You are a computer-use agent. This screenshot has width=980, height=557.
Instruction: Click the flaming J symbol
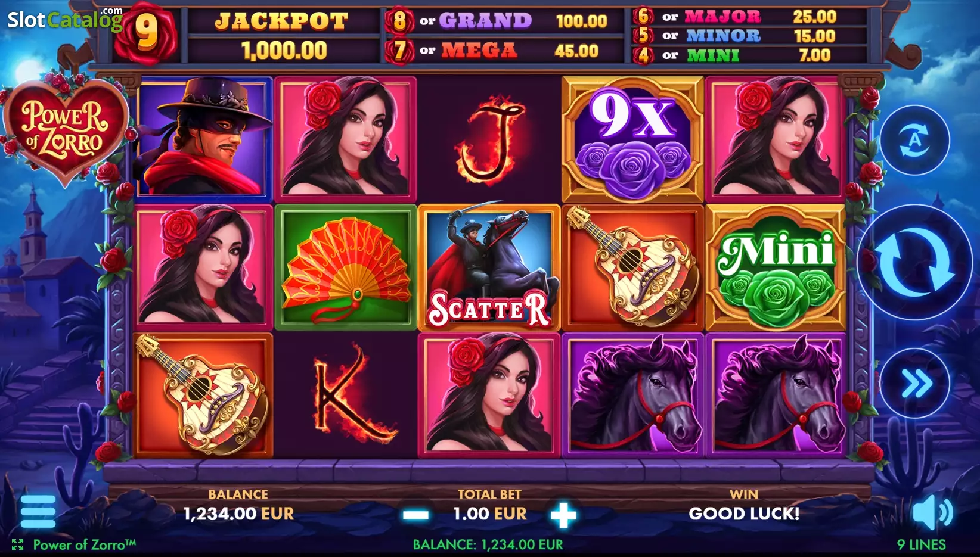coord(490,140)
